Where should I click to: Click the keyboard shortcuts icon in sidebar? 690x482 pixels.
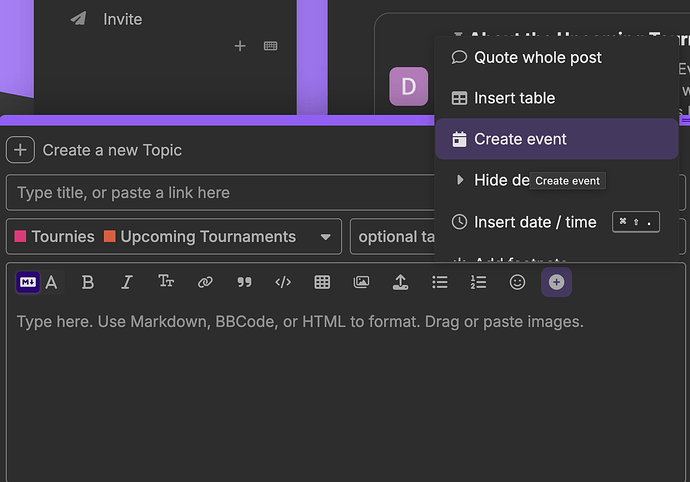(270, 46)
